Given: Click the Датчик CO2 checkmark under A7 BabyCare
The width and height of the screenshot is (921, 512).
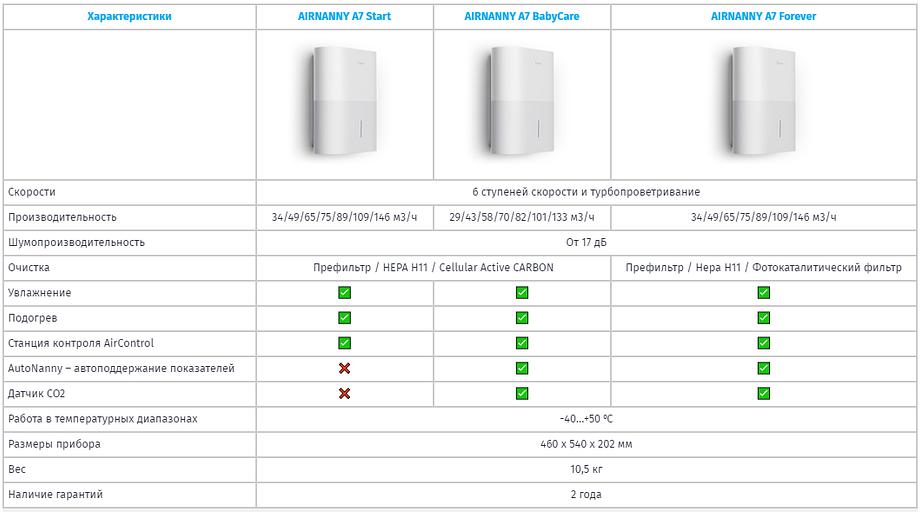Looking at the screenshot, I should [x=521, y=393].
